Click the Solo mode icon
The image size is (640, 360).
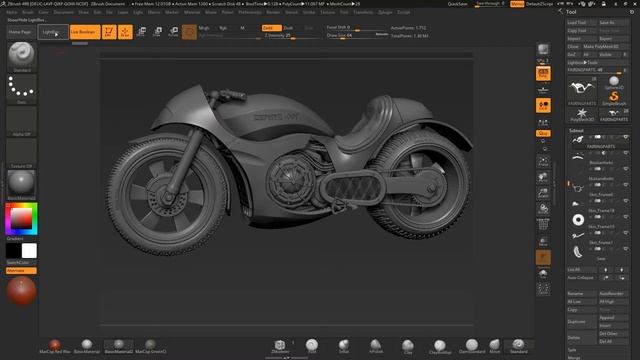[543, 273]
